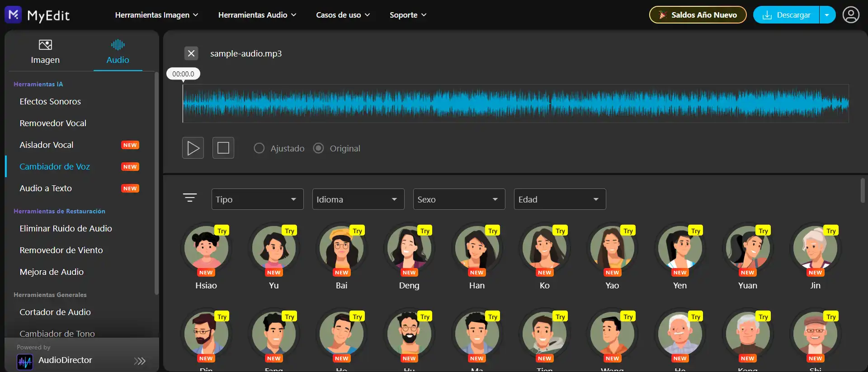This screenshot has width=868, height=372.
Task: Expand the AudioDirector arrows icon
Action: click(x=140, y=361)
